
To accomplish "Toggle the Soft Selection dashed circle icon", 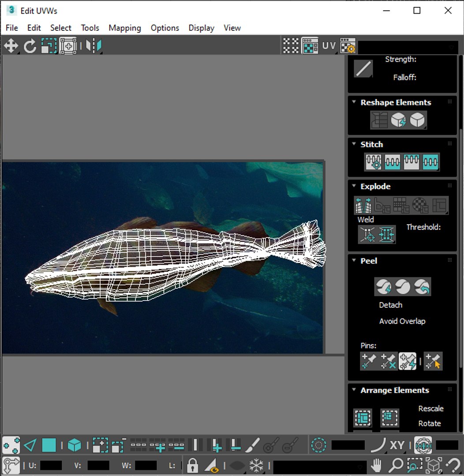I will (318, 445).
